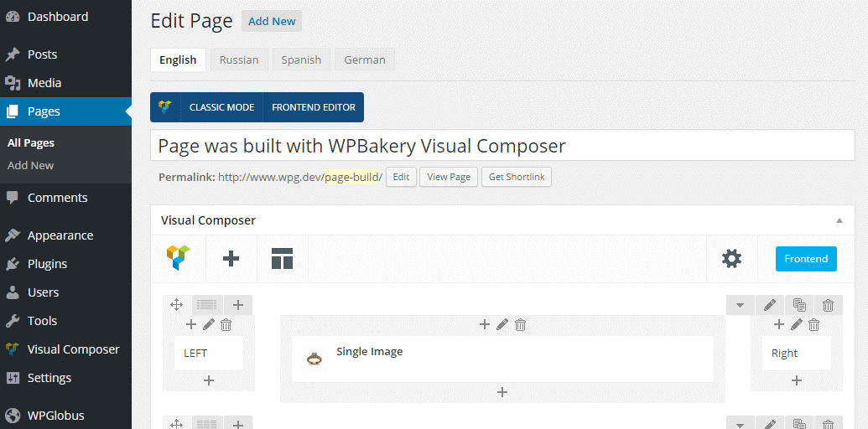This screenshot has height=429, width=868.
Task: Click first row's edit pencil icon
Action: (x=770, y=305)
